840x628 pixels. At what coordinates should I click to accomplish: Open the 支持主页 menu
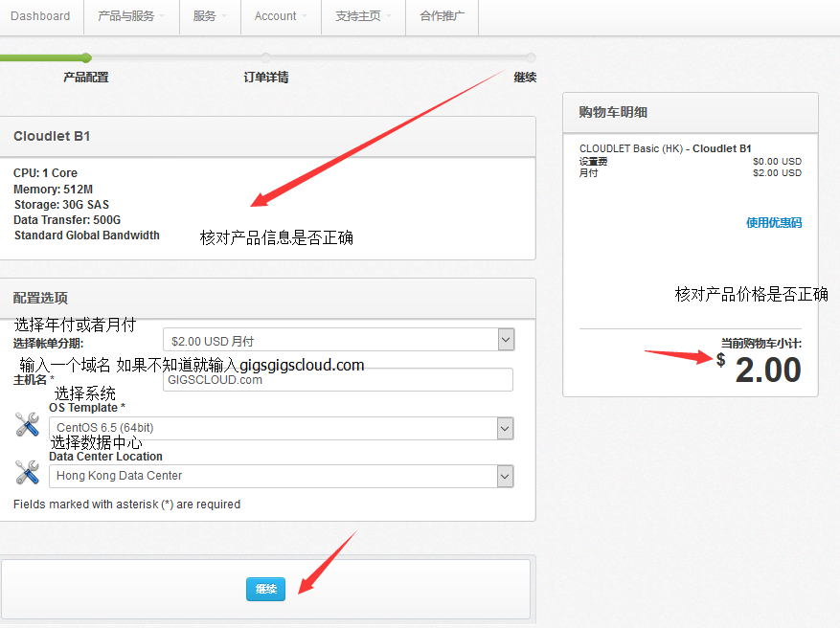(363, 16)
